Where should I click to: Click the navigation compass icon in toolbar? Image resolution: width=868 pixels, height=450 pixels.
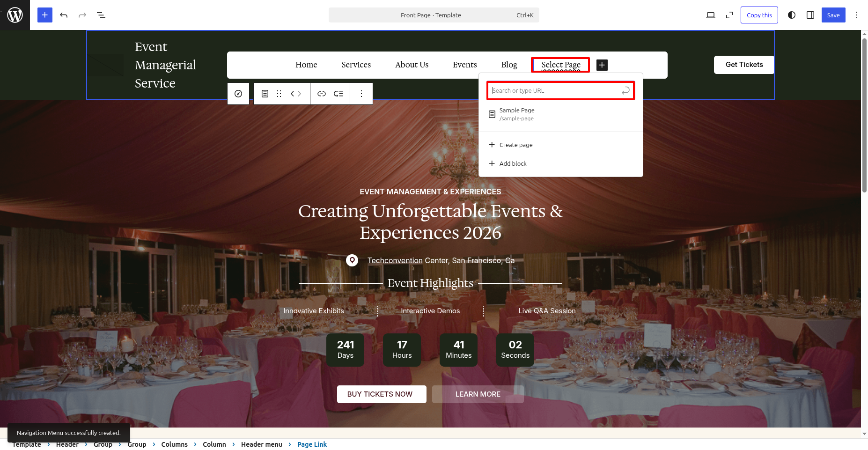pos(238,94)
